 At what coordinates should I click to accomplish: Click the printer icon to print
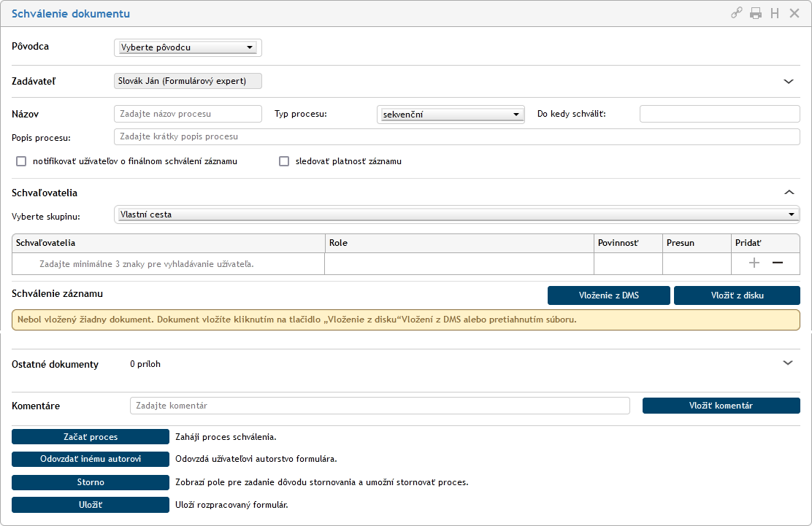coord(756,13)
